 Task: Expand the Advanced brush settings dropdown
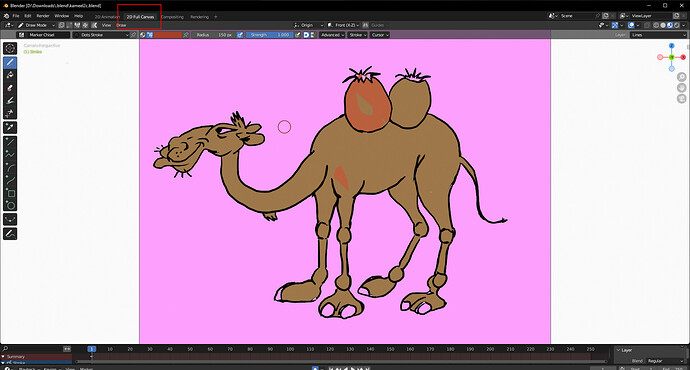tap(332, 35)
